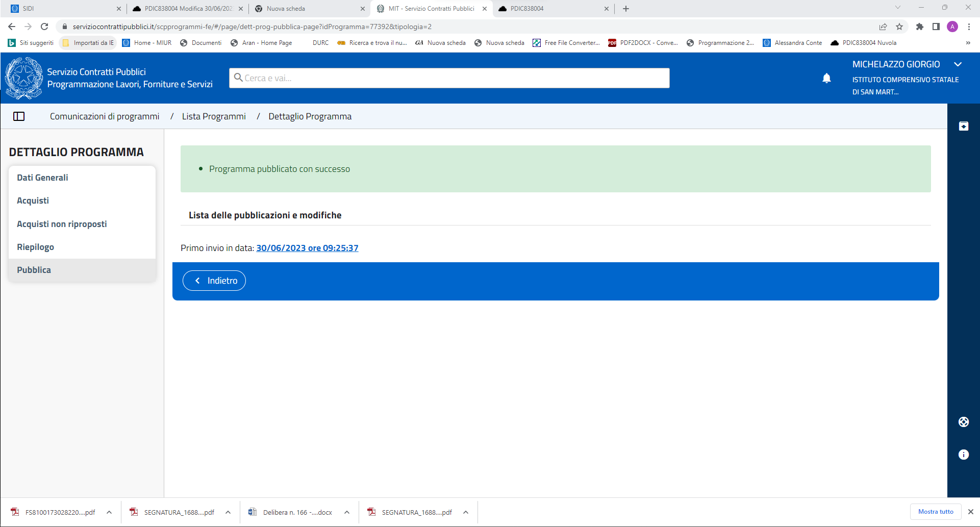Click the share page icon

pyautogui.click(x=883, y=27)
